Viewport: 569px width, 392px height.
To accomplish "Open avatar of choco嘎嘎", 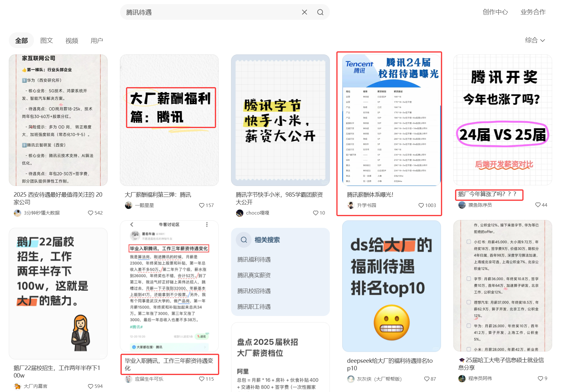I will click(x=240, y=213).
